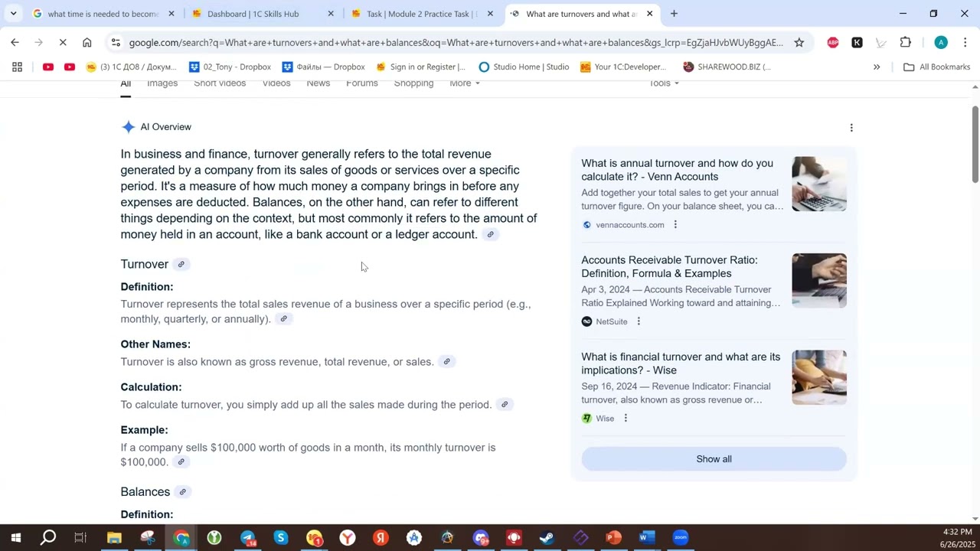Click the link icon beside Balances heading
The height and width of the screenshot is (551, 980).
coord(182,491)
